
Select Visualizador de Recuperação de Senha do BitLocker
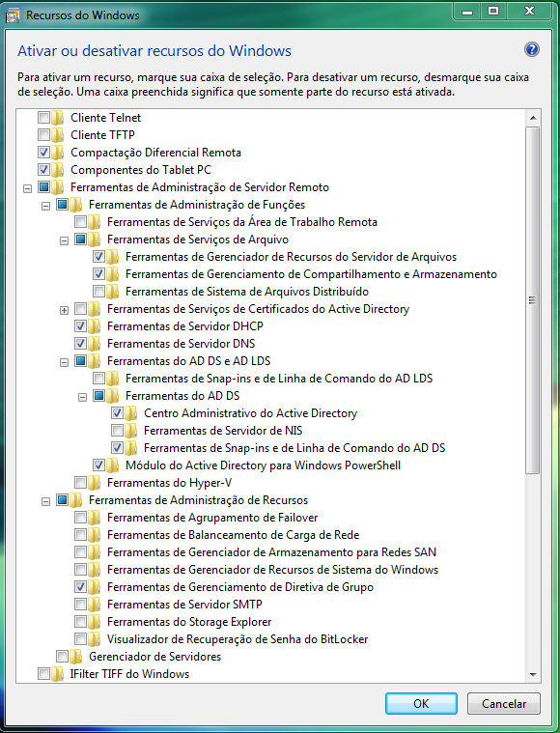(238, 639)
